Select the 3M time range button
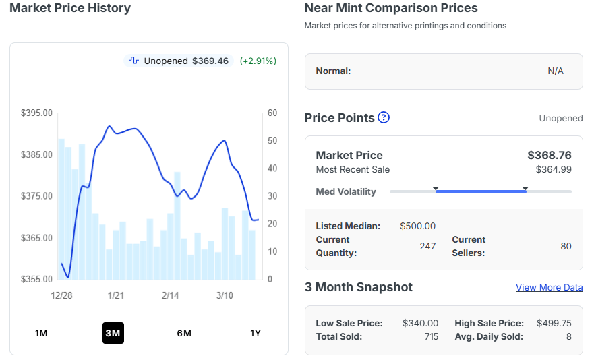594x364 pixels. coord(113,333)
